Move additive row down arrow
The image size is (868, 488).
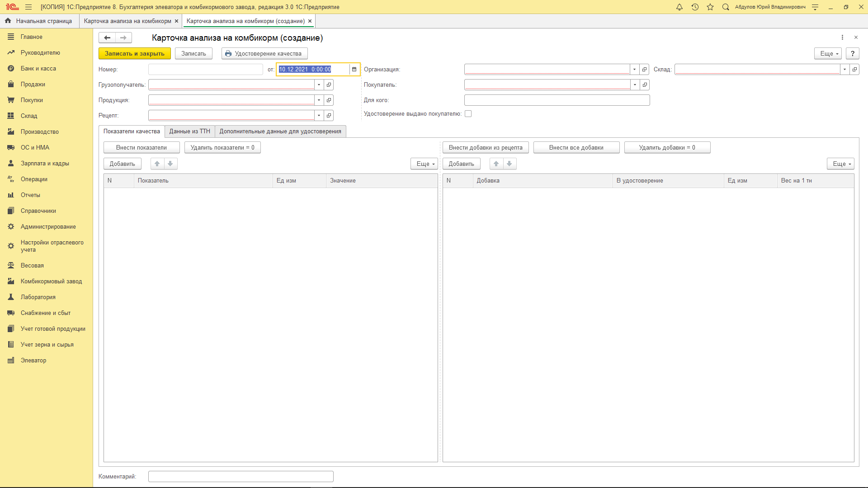509,164
